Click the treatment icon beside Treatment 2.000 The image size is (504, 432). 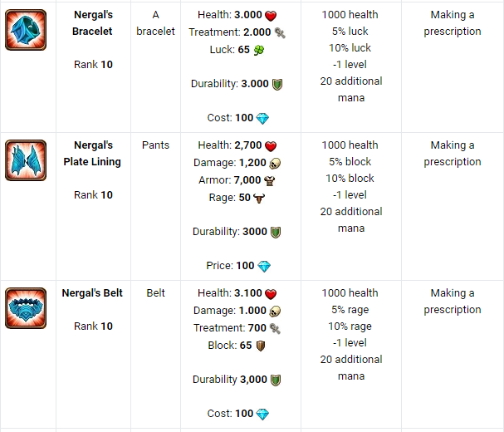[280, 32]
